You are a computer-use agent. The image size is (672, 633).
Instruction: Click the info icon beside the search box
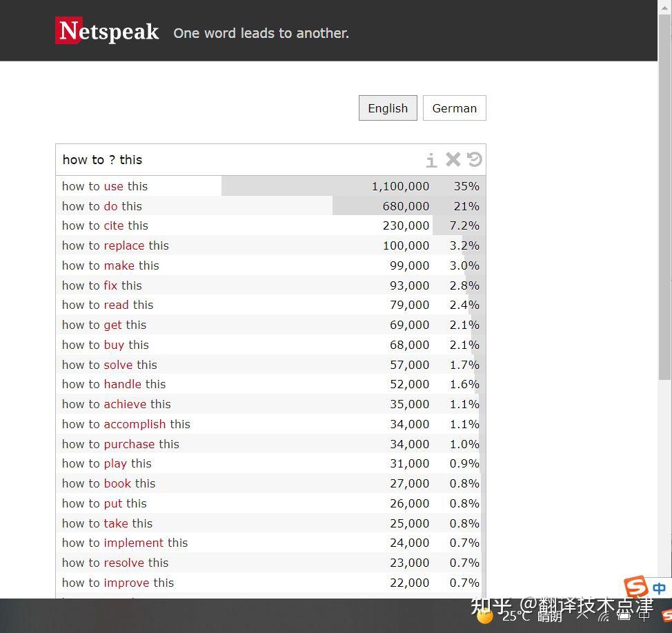[431, 159]
